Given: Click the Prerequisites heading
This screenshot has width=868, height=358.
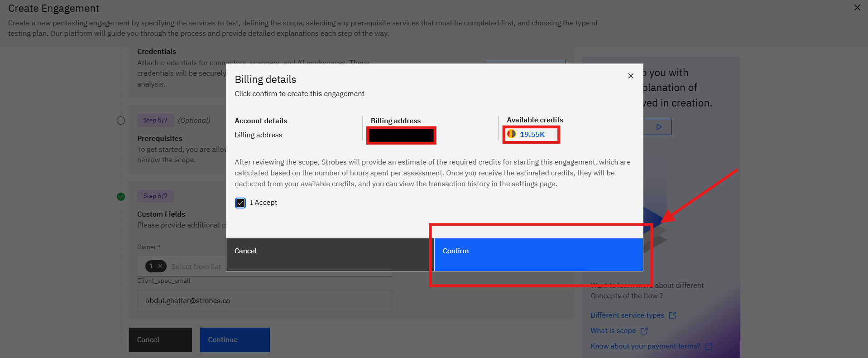Looking at the screenshot, I should [160, 138].
